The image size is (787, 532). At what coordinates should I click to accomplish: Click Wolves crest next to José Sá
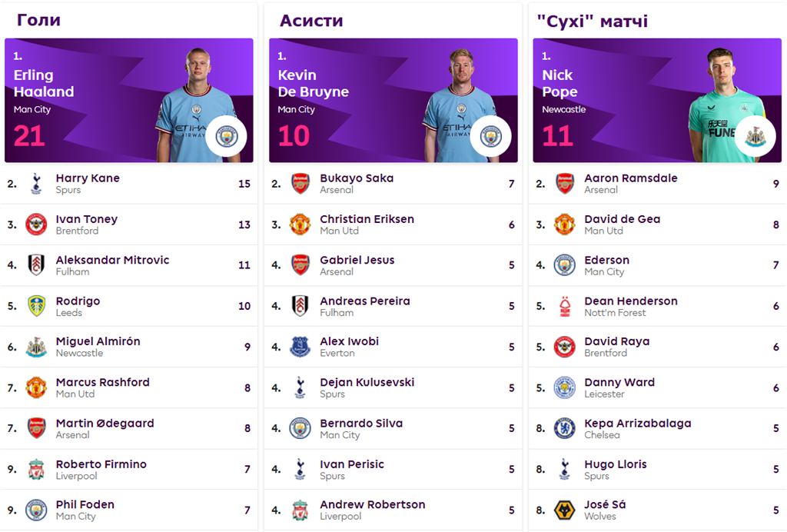click(565, 510)
